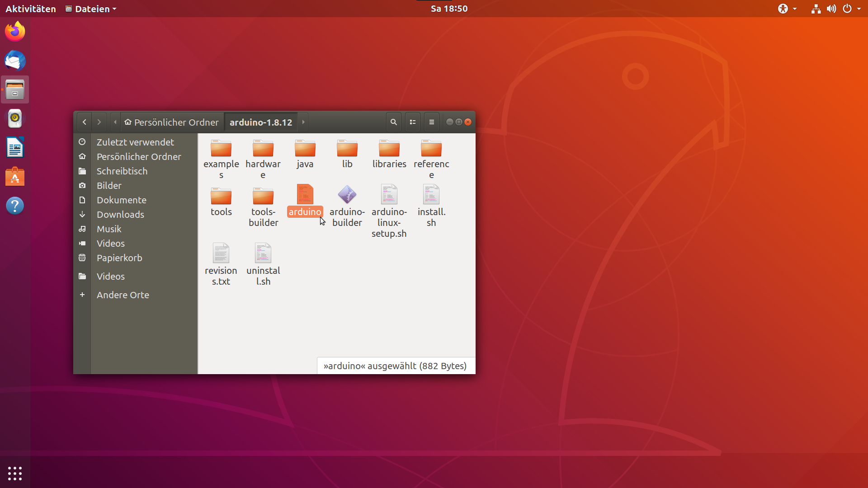Select the arduino-builder executable
Screen dimensions: 868x488
[x=347, y=206]
